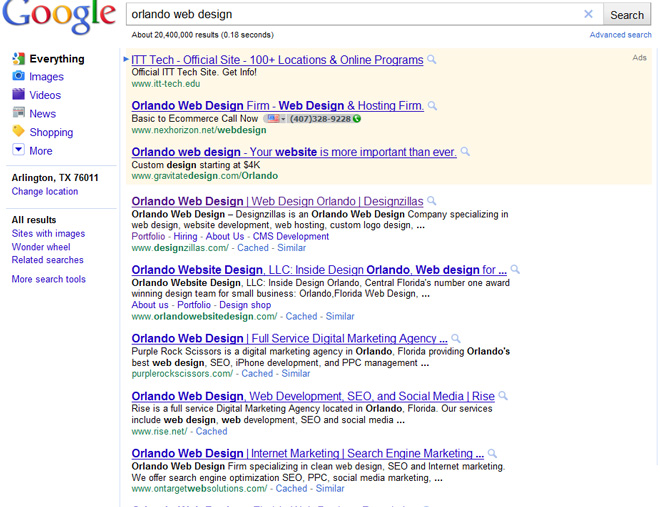Open Similar link for ontargetwebsolutions.com

click(330, 488)
